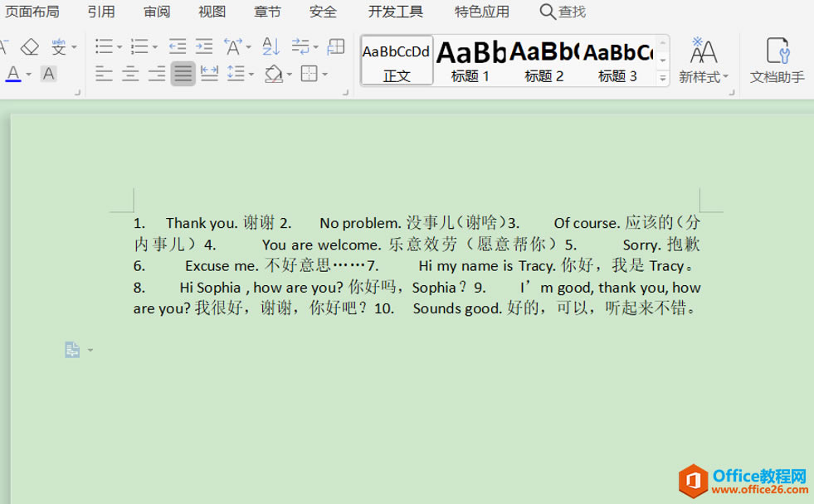The width and height of the screenshot is (814, 504).
Task: Toggle the highlighted justify alignment button
Action: click(183, 74)
